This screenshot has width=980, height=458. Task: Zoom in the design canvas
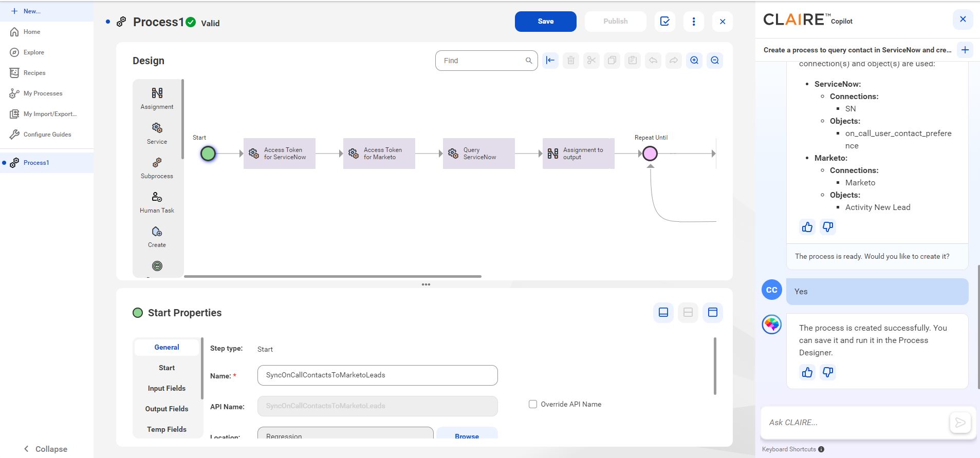(694, 61)
